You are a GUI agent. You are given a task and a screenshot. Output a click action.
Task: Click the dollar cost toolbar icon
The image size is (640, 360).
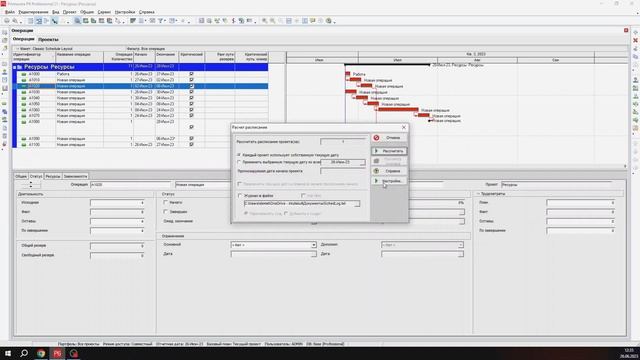pos(233,21)
